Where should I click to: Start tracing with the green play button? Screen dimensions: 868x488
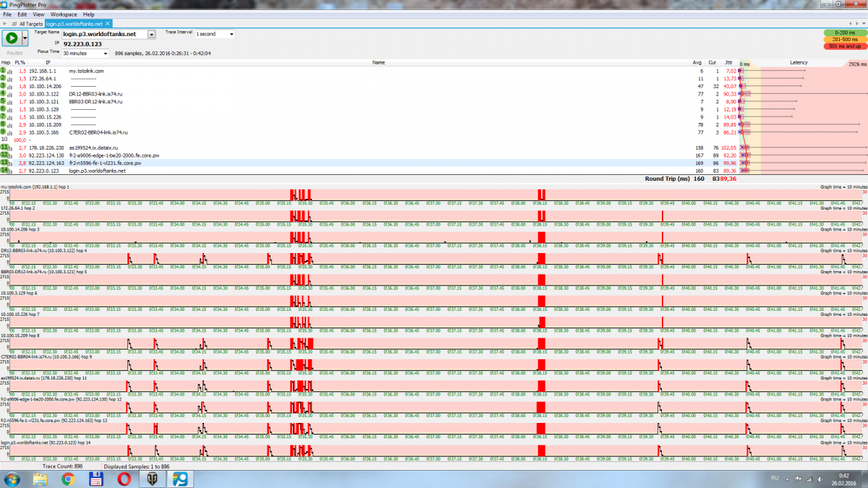12,38
